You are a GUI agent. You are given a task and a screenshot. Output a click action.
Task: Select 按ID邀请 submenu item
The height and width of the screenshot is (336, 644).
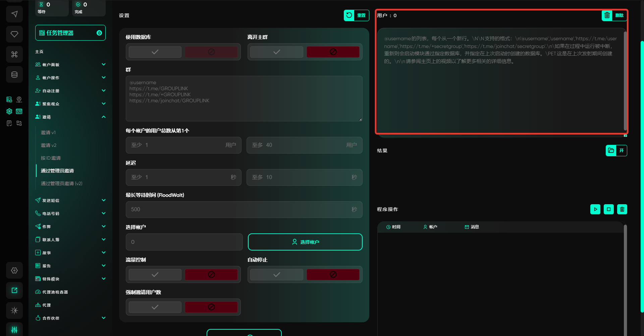click(51, 158)
